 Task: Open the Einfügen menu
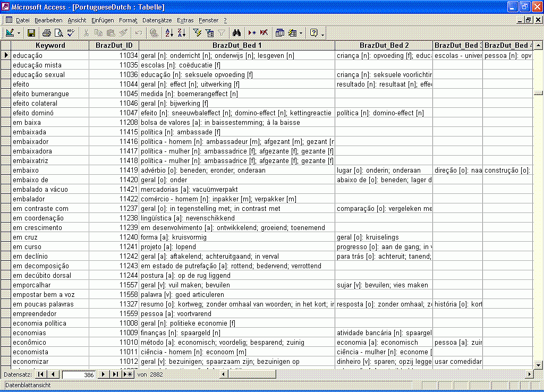point(103,21)
